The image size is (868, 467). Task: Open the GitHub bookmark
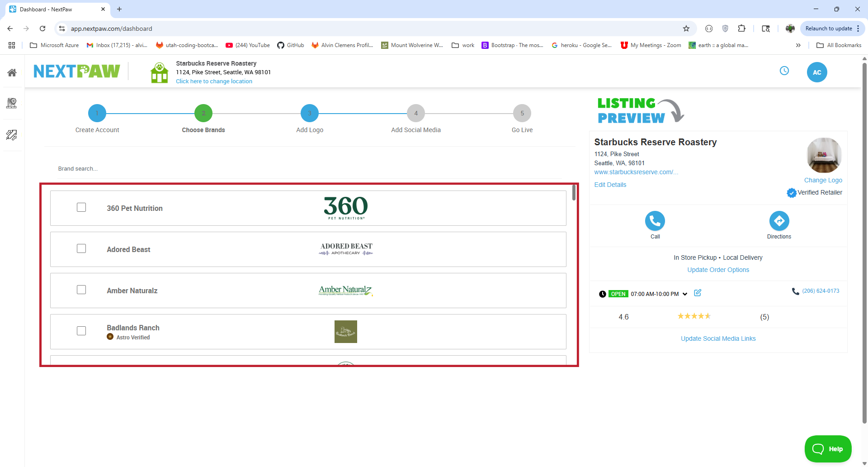pyautogui.click(x=291, y=45)
